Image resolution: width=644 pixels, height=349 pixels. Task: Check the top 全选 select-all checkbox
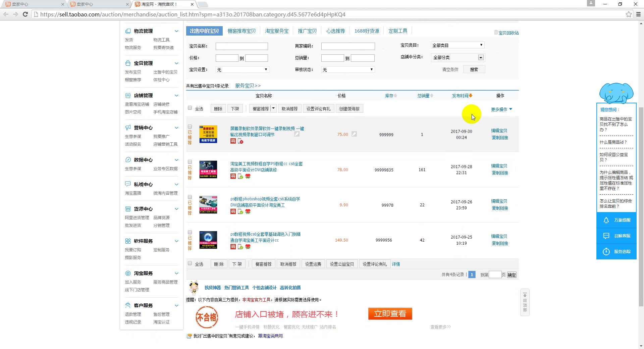190,108
